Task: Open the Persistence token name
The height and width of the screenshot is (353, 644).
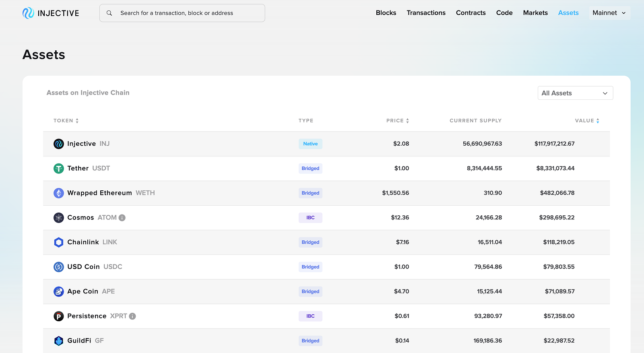Action: [87, 316]
